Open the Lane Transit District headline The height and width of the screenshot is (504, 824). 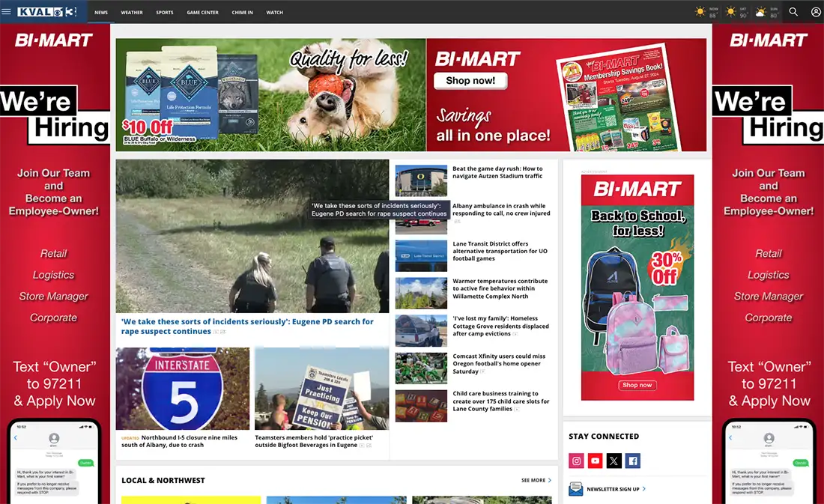click(500, 251)
